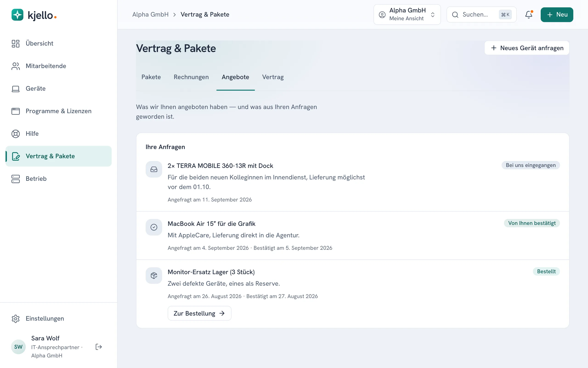Click package icon of Monitor-Ersatz request
Viewport: 588px width, 368px height.
[154, 276]
